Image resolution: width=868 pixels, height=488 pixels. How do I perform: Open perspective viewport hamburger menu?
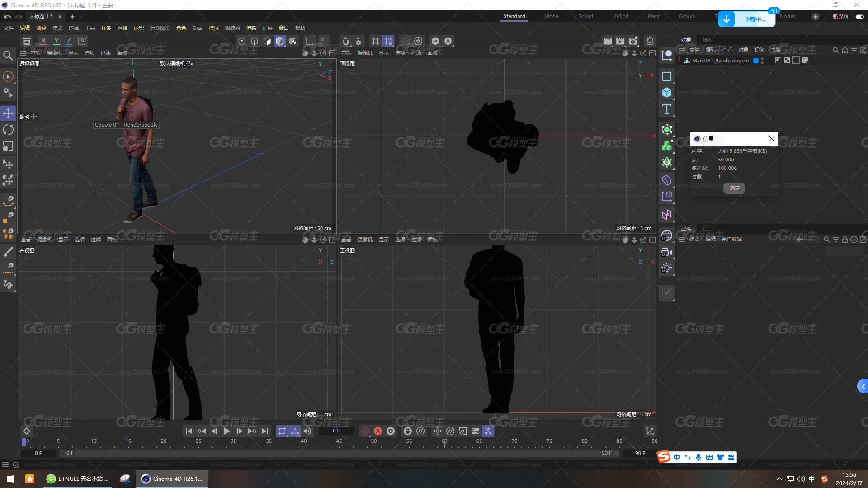[23, 53]
